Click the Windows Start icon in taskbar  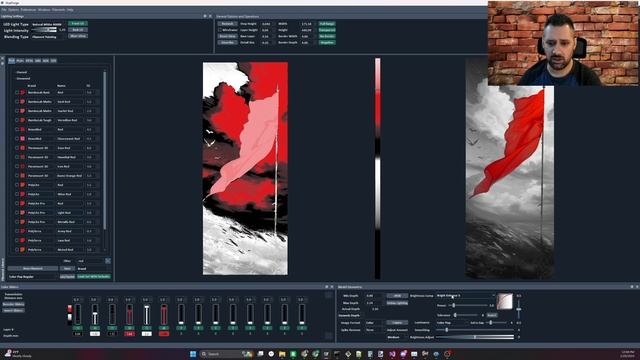pyautogui.click(x=193, y=354)
